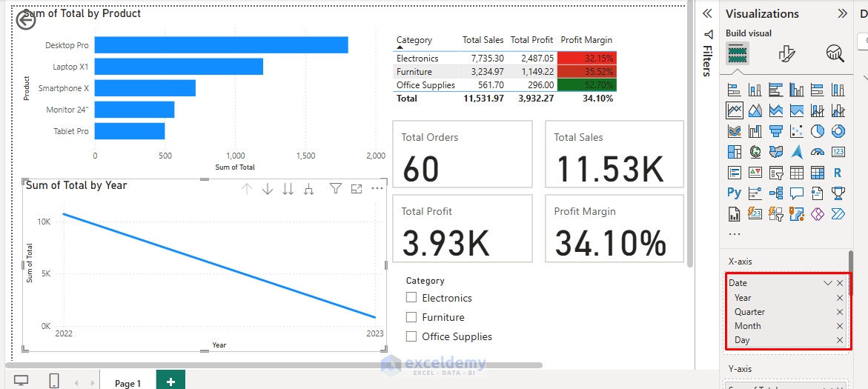Select the Map globe visual
This screenshot has width=868, height=389.
[x=755, y=152]
